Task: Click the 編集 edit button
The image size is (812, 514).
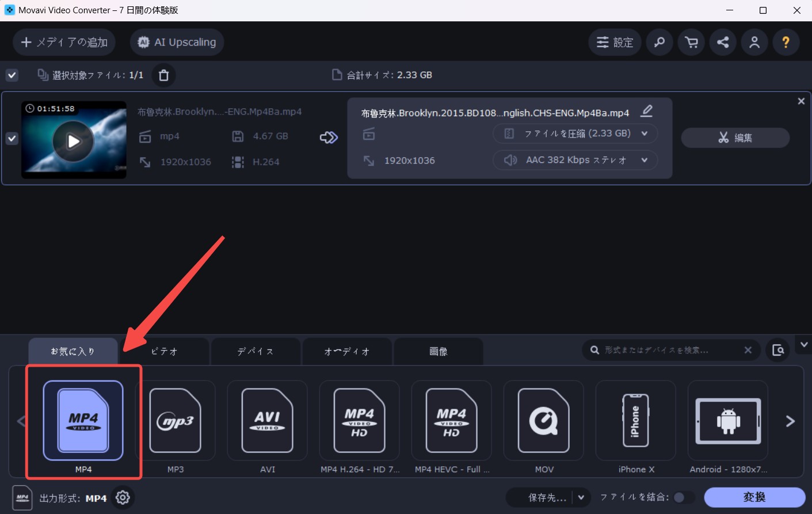Action: click(x=735, y=138)
